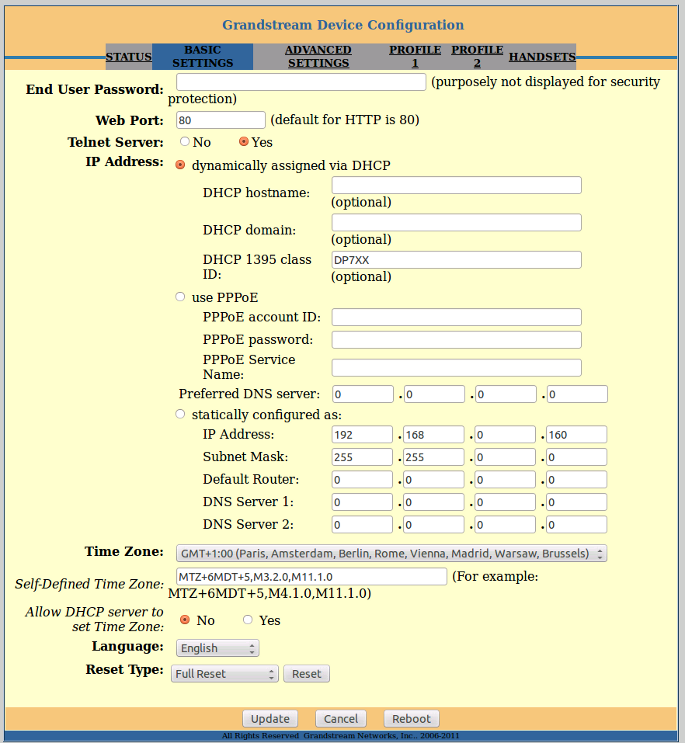Open the Language dropdown
Screen dimensions: 685x743
(x=217, y=648)
